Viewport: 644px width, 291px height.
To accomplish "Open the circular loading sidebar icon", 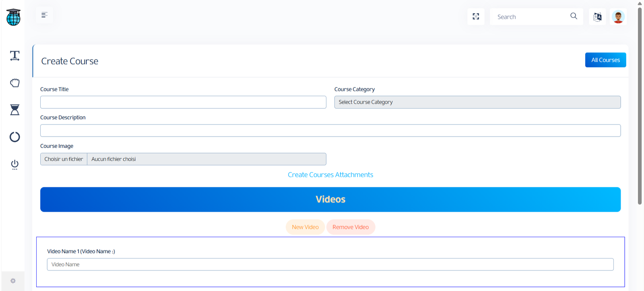I will (15, 137).
